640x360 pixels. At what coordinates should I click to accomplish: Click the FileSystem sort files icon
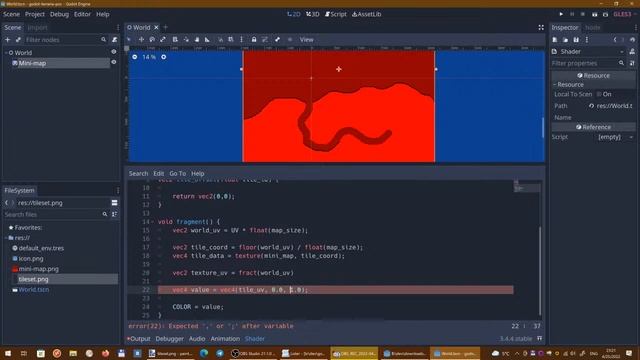click(115, 214)
